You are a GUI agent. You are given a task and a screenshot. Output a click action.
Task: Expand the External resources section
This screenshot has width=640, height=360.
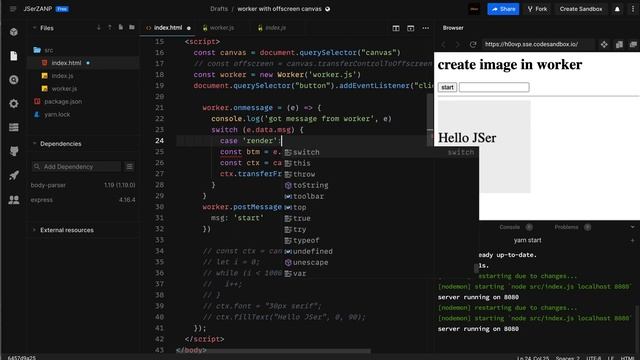[34, 230]
